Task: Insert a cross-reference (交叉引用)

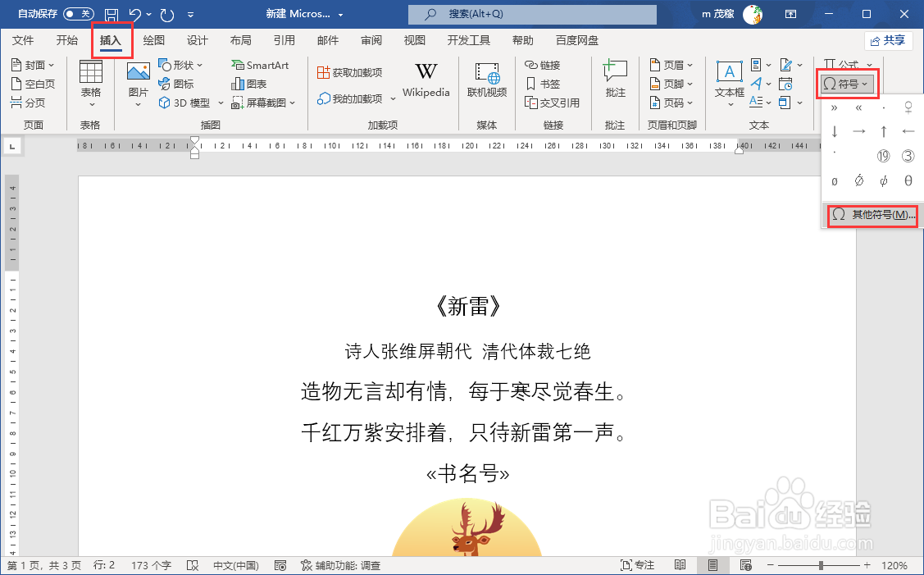Action: coord(552,103)
